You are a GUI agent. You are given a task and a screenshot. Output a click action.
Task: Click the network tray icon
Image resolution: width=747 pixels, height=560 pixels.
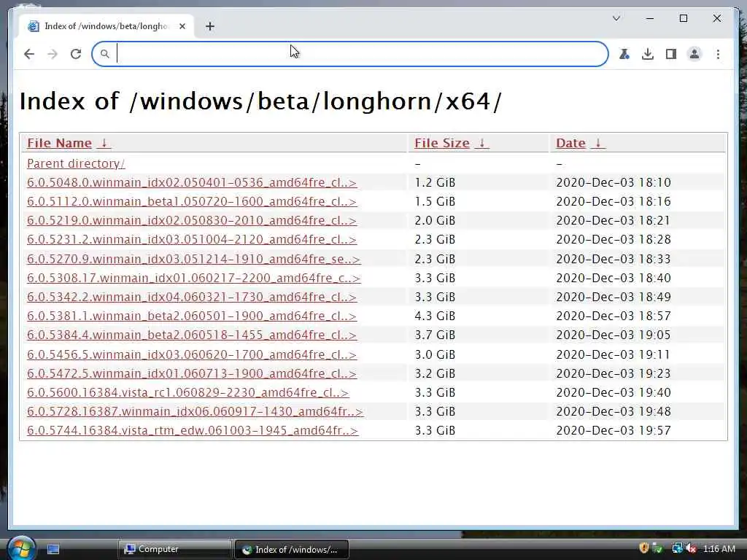tap(676, 548)
